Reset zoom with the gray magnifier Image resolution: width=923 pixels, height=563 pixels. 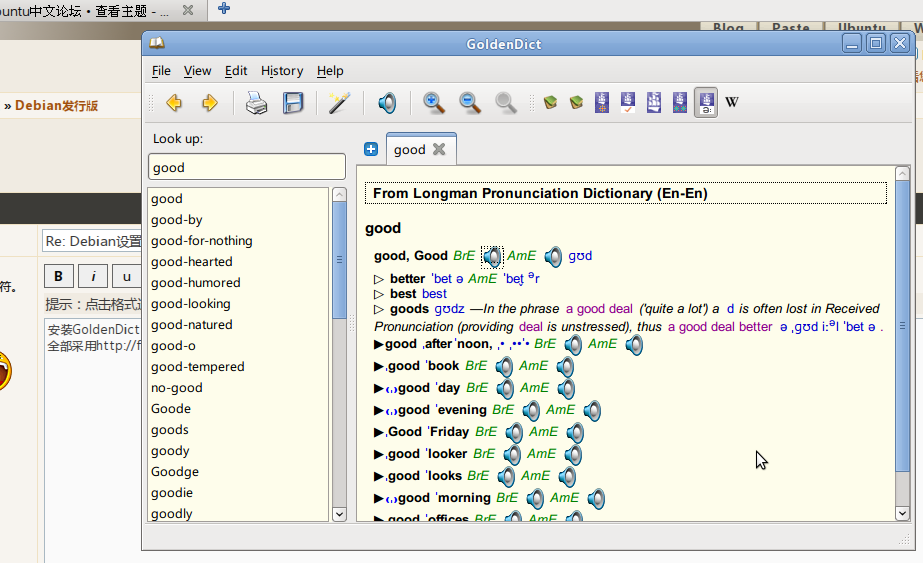click(x=506, y=103)
